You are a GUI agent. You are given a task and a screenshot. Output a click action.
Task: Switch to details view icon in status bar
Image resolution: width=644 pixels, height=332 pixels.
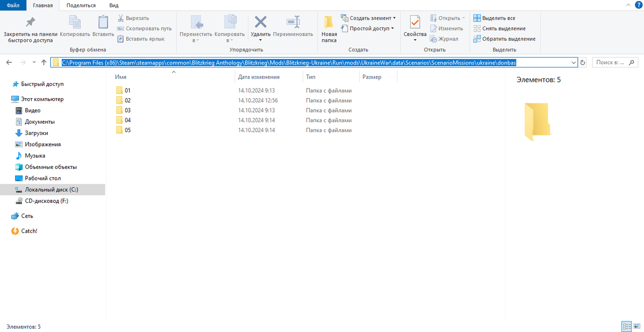627,326
